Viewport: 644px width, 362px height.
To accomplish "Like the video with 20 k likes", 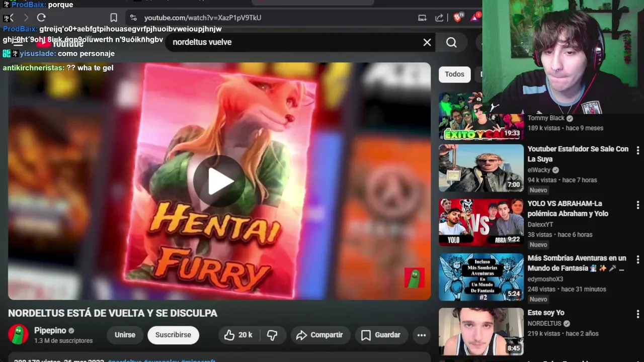I will pyautogui.click(x=238, y=335).
